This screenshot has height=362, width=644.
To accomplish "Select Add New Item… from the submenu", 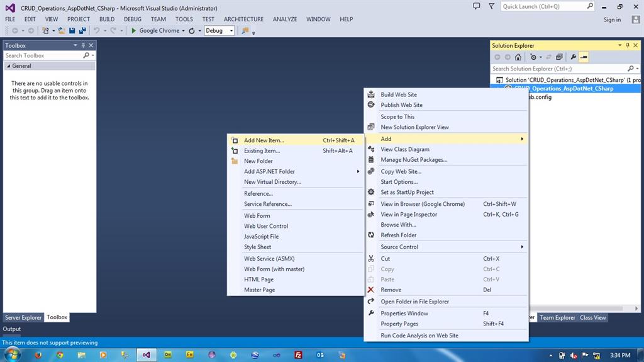I will pos(296,140).
